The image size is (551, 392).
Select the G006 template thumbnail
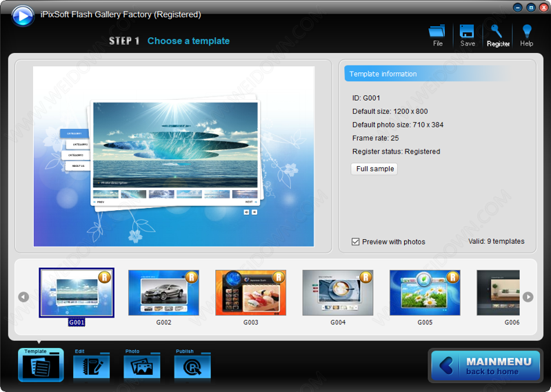(x=498, y=293)
